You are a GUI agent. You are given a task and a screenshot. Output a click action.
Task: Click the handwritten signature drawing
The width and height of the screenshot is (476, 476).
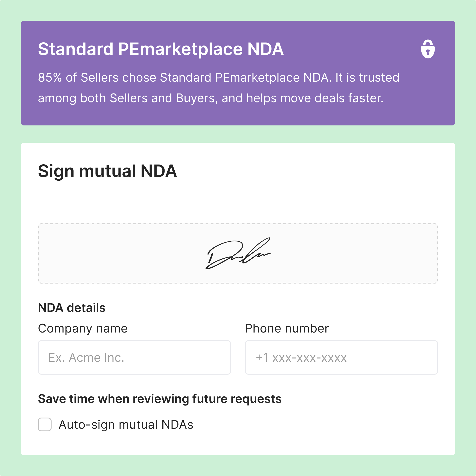coord(238,254)
